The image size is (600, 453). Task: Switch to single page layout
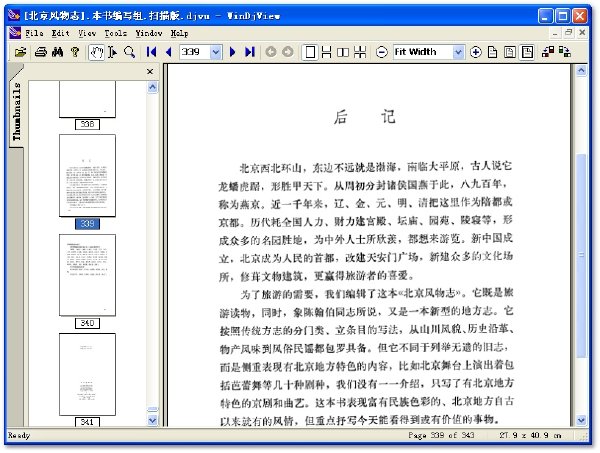click(x=310, y=52)
